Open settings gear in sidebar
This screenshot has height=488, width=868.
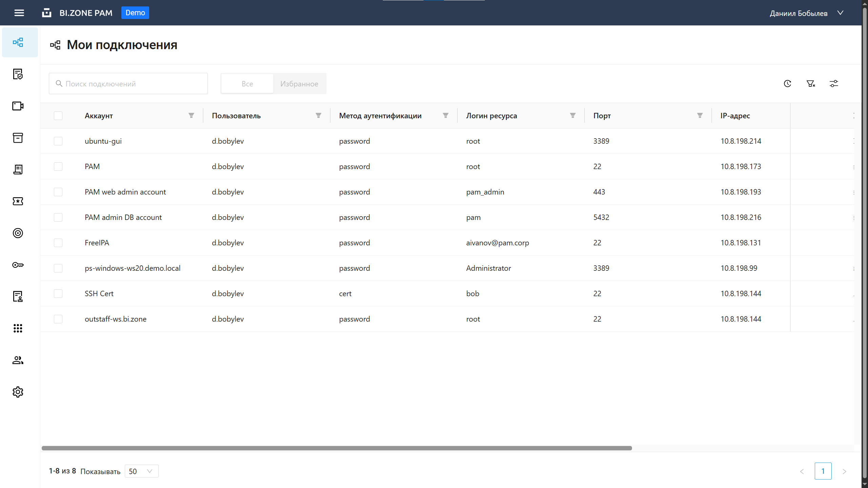point(18,392)
